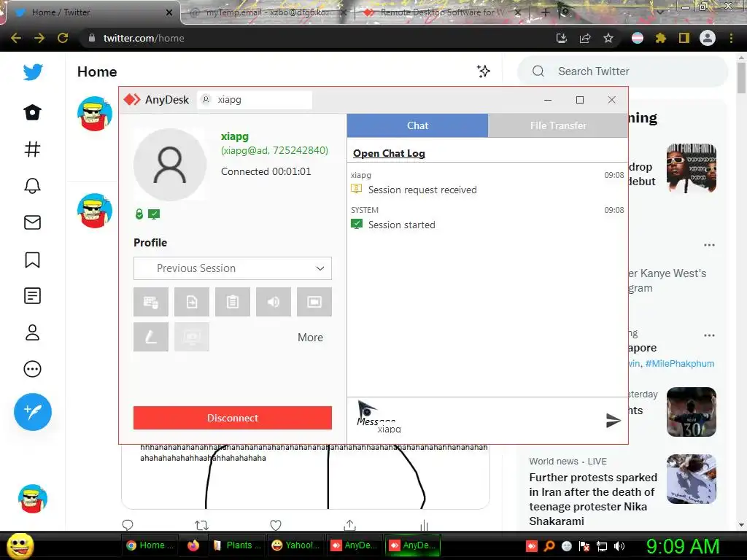747x560 pixels.
Task: Open Chrome three-dot menu
Action: tap(731, 38)
